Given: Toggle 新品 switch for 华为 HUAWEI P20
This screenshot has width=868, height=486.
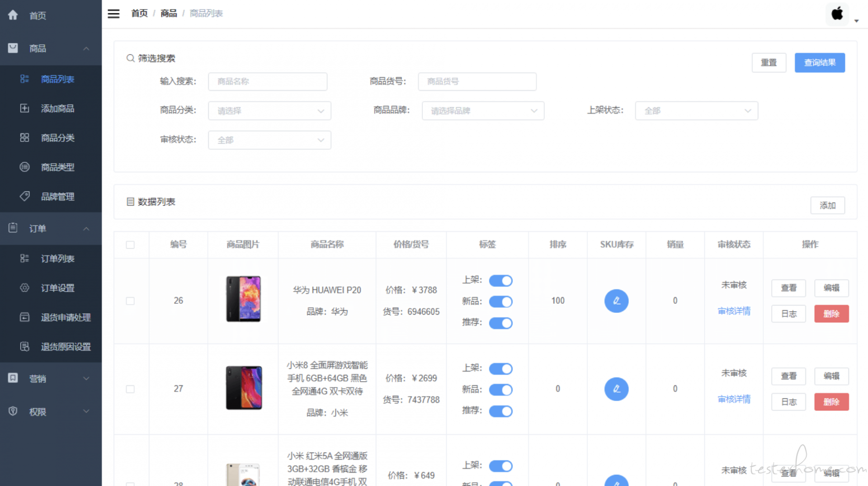Looking at the screenshot, I should click(500, 302).
